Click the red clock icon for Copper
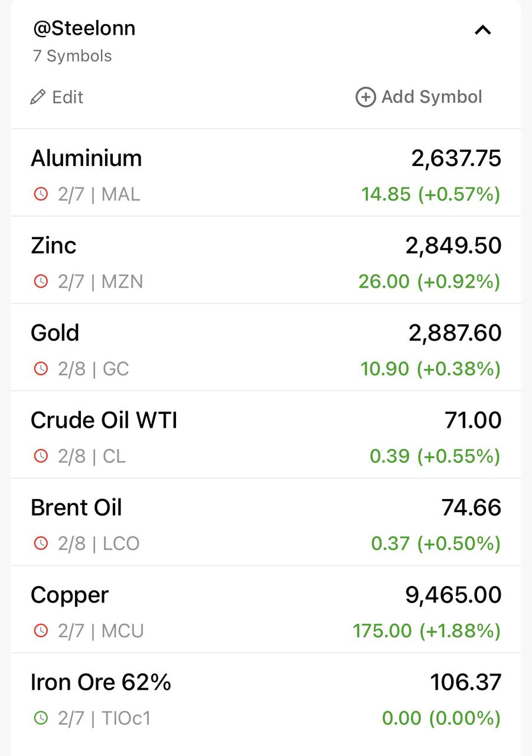Image resolution: width=532 pixels, height=756 pixels. pyautogui.click(x=40, y=631)
